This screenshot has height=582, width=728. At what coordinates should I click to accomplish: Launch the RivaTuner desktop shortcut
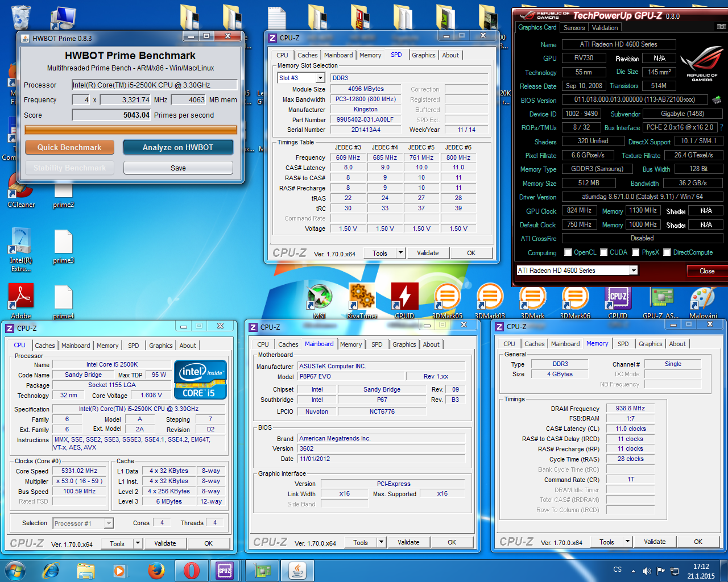[x=362, y=301]
